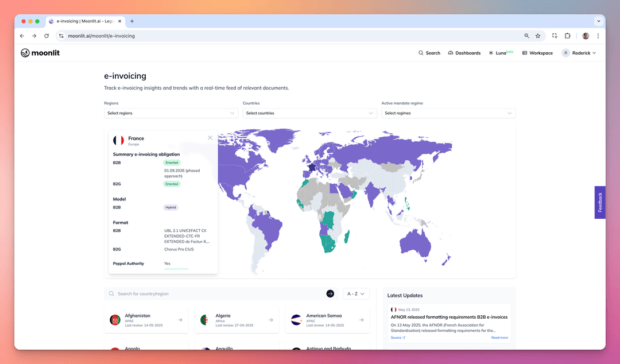This screenshot has width=620, height=364.
Task: Click the May 13, 2025 update date
Action: click(x=409, y=310)
